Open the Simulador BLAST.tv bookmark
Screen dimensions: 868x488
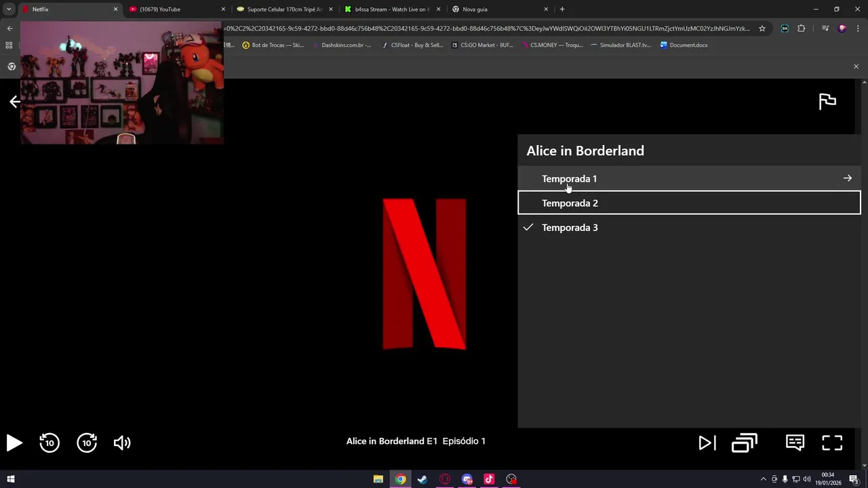pyautogui.click(x=620, y=45)
